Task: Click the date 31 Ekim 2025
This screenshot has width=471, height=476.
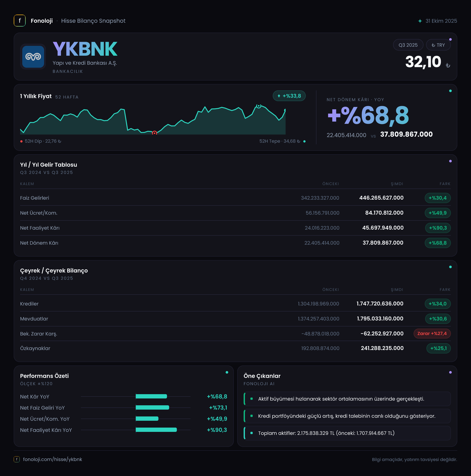Action: (441, 21)
